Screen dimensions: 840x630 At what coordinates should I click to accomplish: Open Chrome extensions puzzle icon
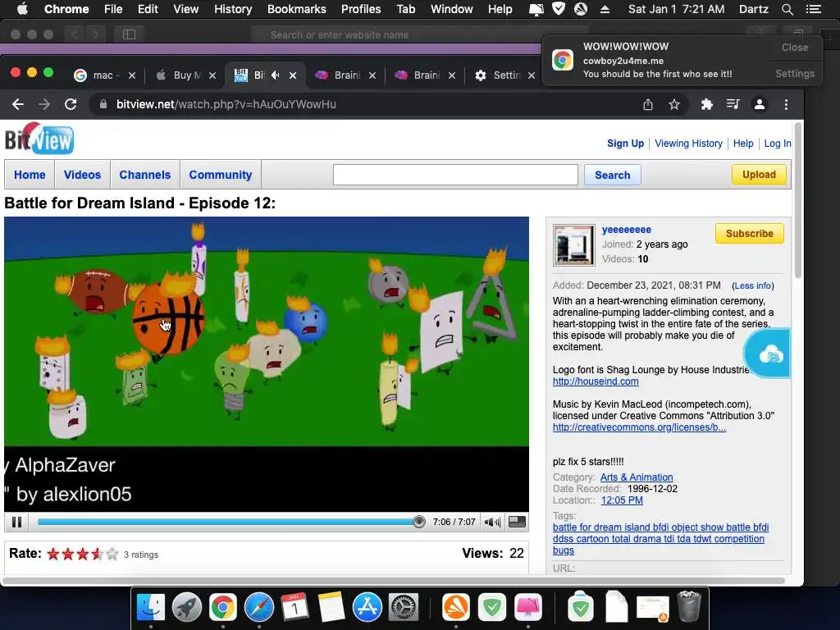pyautogui.click(x=706, y=104)
